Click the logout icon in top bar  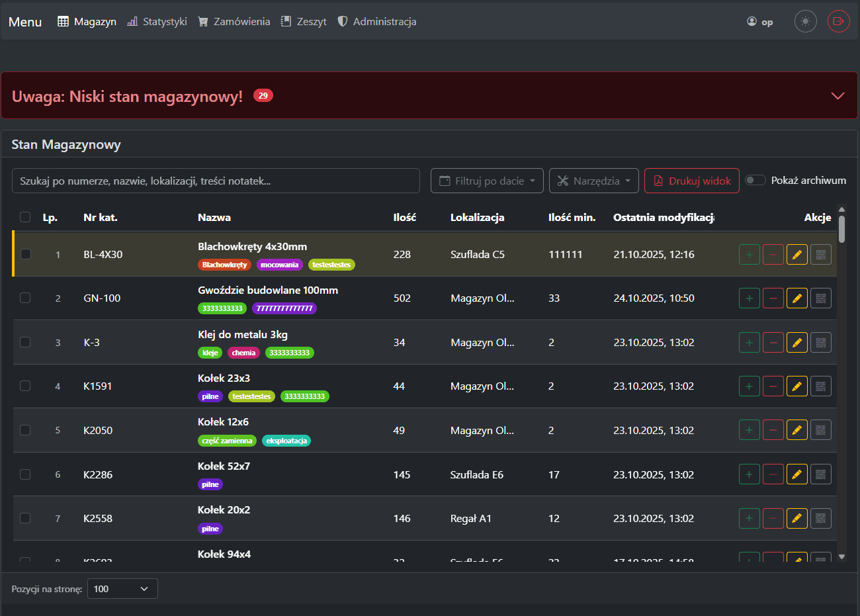(838, 21)
